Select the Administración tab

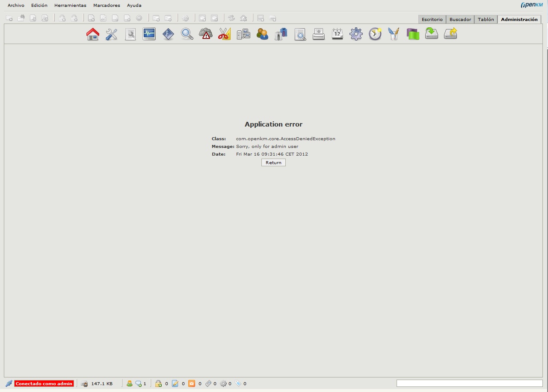(x=519, y=19)
